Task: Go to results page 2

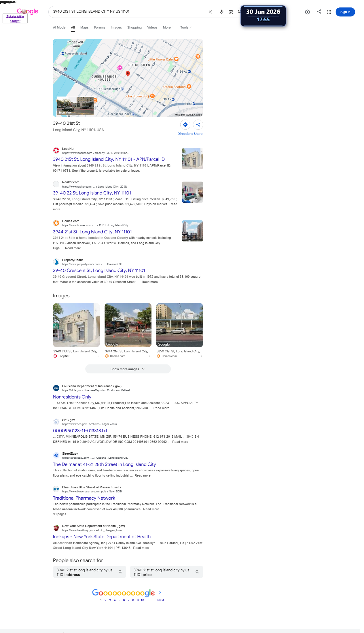Action: [105, 600]
